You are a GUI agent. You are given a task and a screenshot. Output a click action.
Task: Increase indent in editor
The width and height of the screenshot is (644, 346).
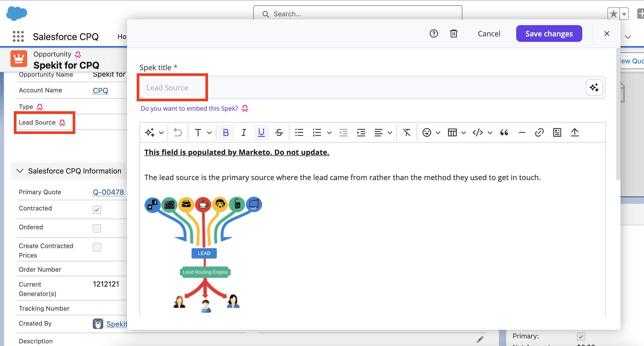click(361, 132)
